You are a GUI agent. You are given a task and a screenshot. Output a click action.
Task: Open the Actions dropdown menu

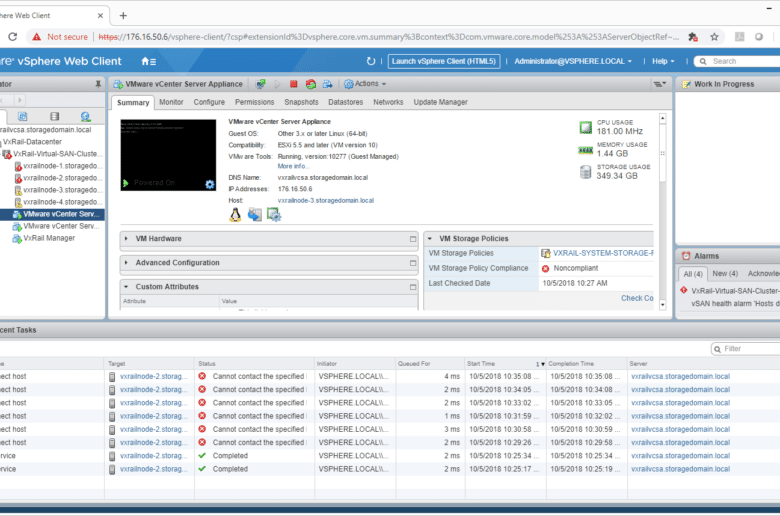366,84
